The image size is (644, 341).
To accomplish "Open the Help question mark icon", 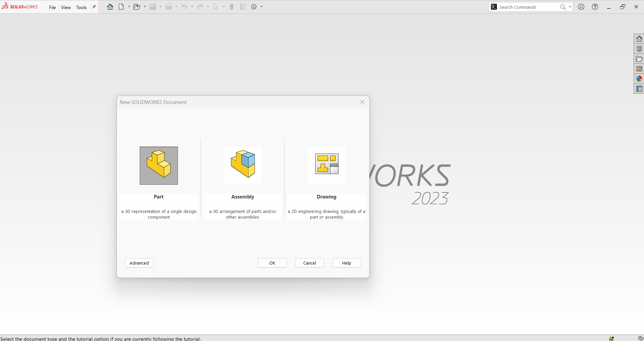I will pos(595,7).
